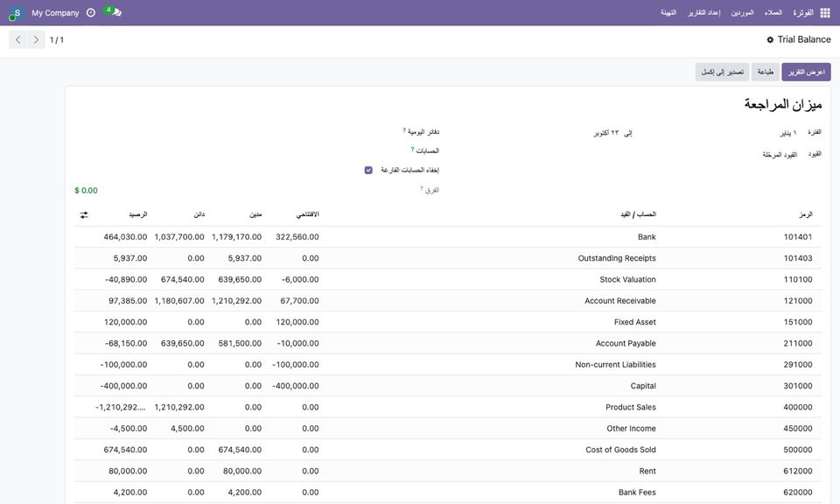
Task: Select the Capital row name
Action: tap(643, 386)
